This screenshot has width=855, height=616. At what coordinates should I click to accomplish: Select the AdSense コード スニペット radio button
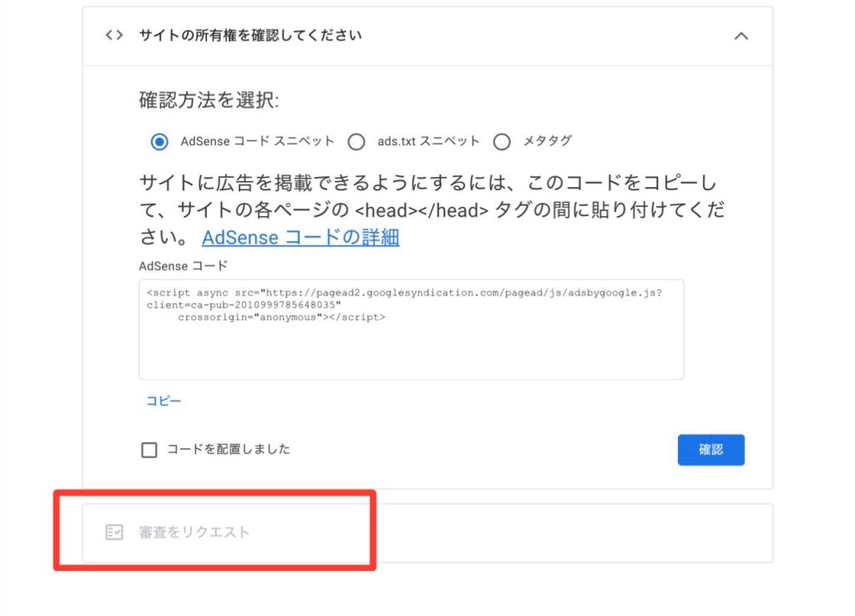pyautogui.click(x=159, y=142)
